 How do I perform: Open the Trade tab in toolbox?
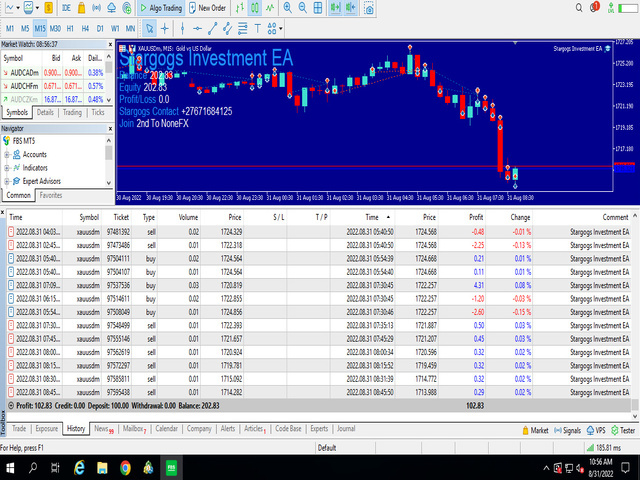(x=19, y=429)
